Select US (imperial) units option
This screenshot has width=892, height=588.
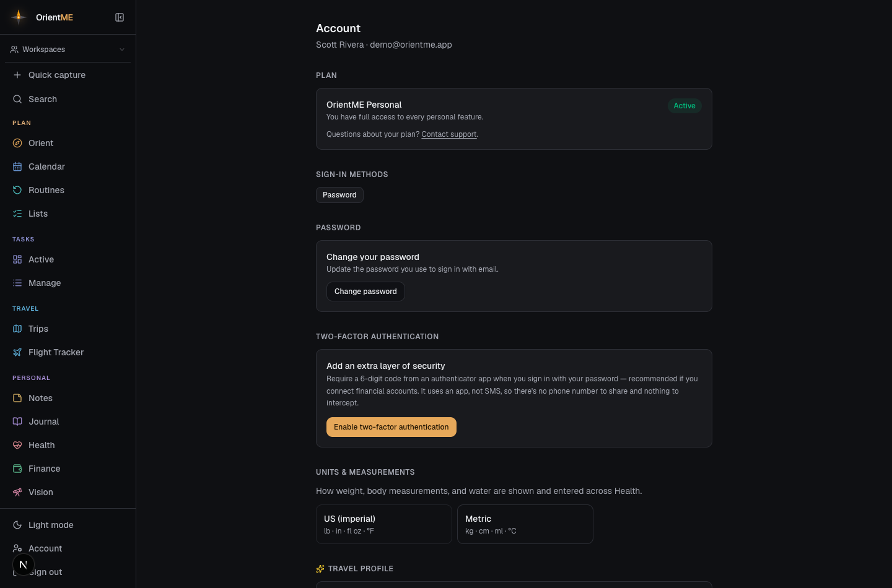[384, 524]
